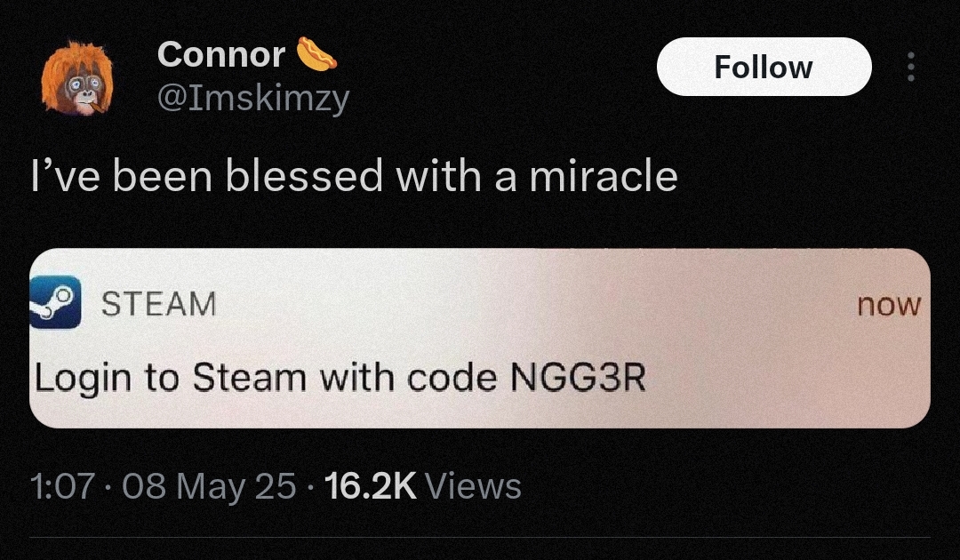The height and width of the screenshot is (560, 960).
Task: Open the 1:07 post time link
Action: point(62,486)
